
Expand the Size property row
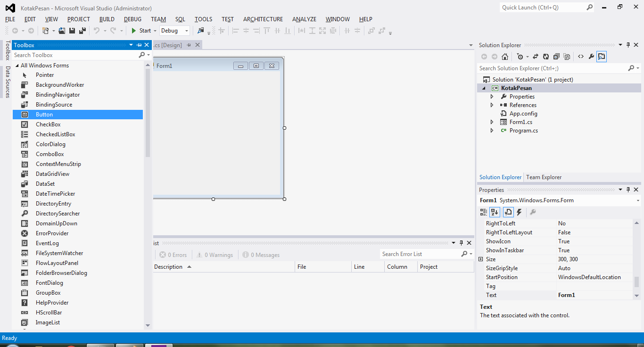click(x=481, y=259)
